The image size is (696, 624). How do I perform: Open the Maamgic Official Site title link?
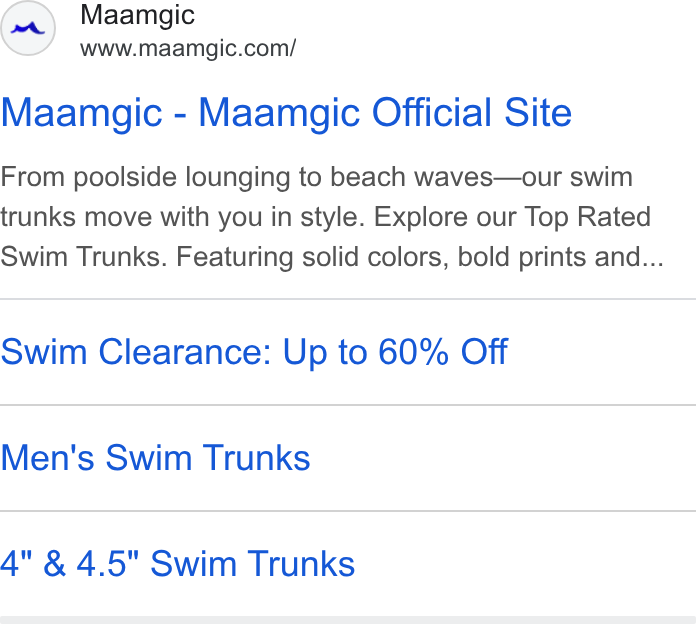[286, 113]
